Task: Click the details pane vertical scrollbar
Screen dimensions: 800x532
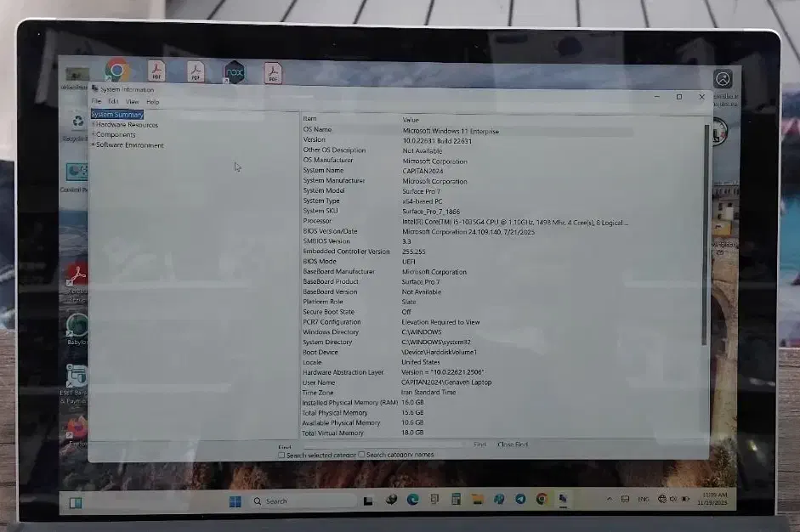Action: point(706,235)
